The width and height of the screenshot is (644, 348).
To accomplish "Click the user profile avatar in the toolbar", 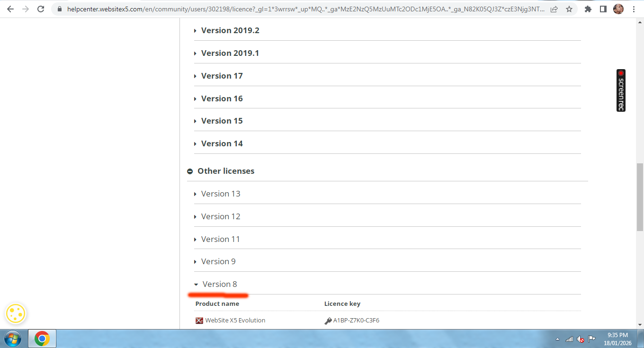I will click(618, 9).
